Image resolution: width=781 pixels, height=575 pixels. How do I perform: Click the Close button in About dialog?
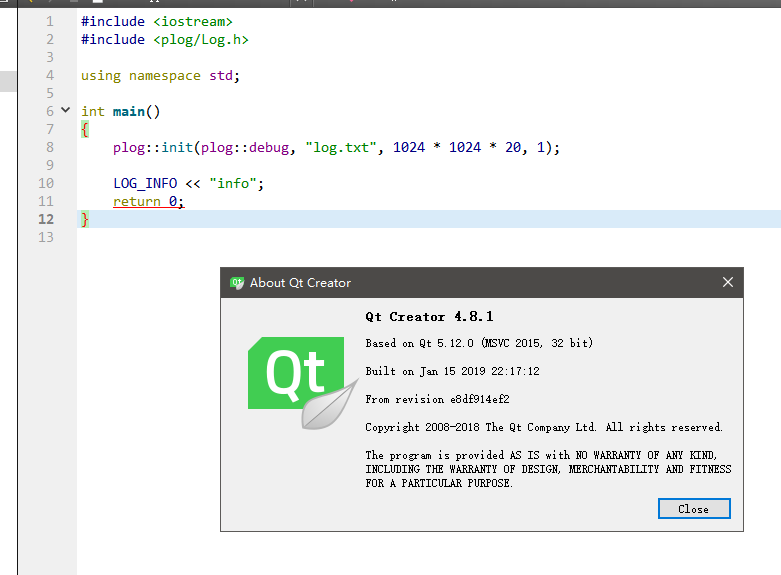pos(694,509)
